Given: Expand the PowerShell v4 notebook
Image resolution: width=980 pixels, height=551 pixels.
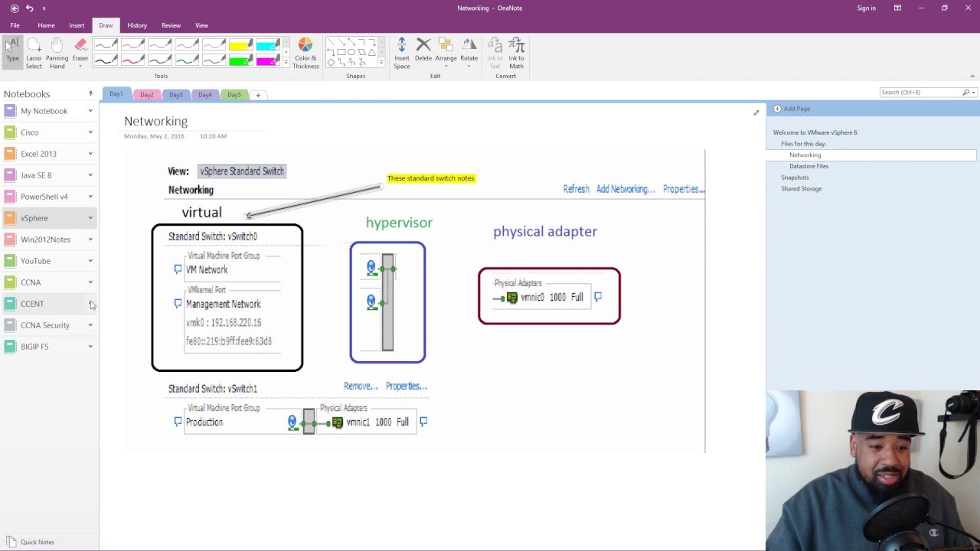Looking at the screenshot, I should click(x=90, y=197).
